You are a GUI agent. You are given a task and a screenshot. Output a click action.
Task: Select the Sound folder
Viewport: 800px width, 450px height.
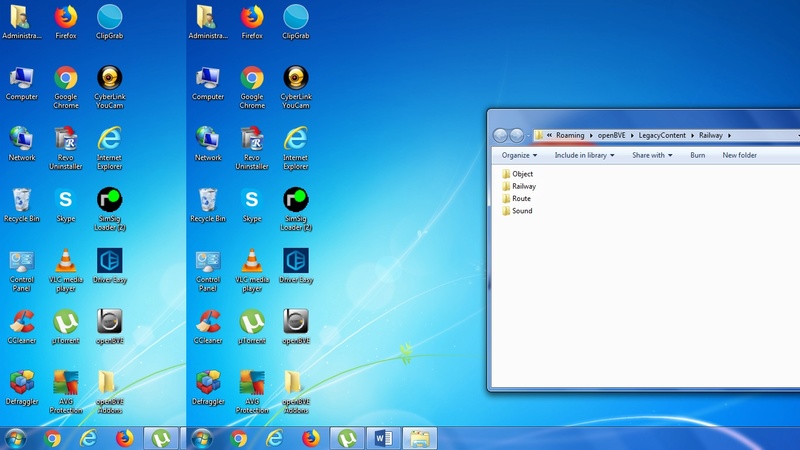pyautogui.click(x=517, y=211)
